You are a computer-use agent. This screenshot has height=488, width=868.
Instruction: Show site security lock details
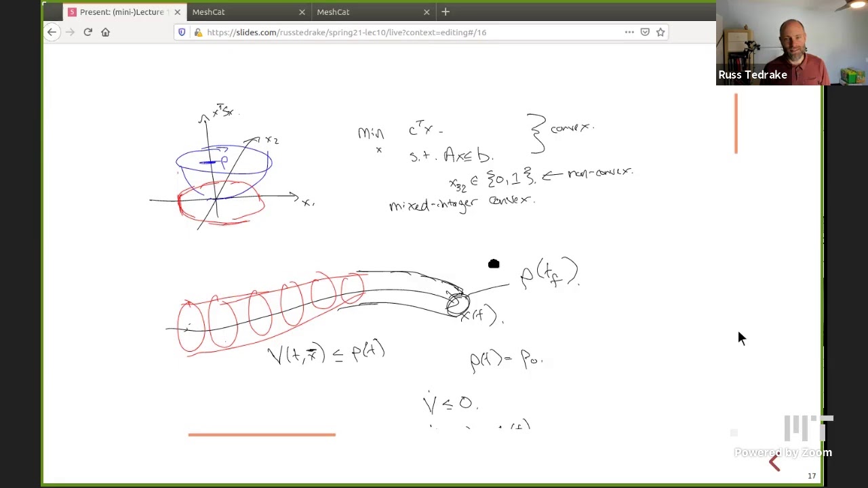click(x=197, y=32)
